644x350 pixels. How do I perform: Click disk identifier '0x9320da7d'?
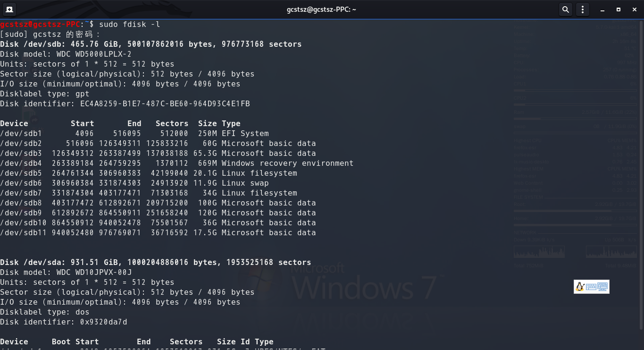click(x=104, y=322)
